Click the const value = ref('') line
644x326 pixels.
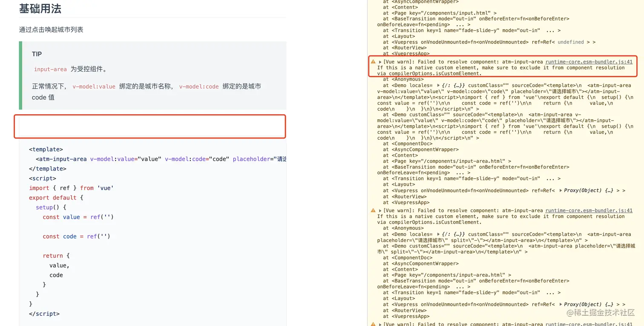[x=78, y=217]
